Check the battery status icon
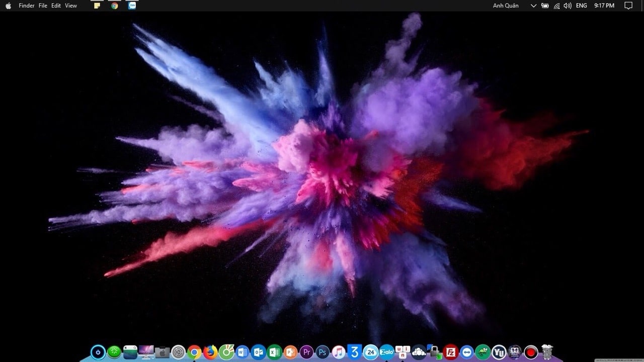644x362 pixels. [545, 6]
